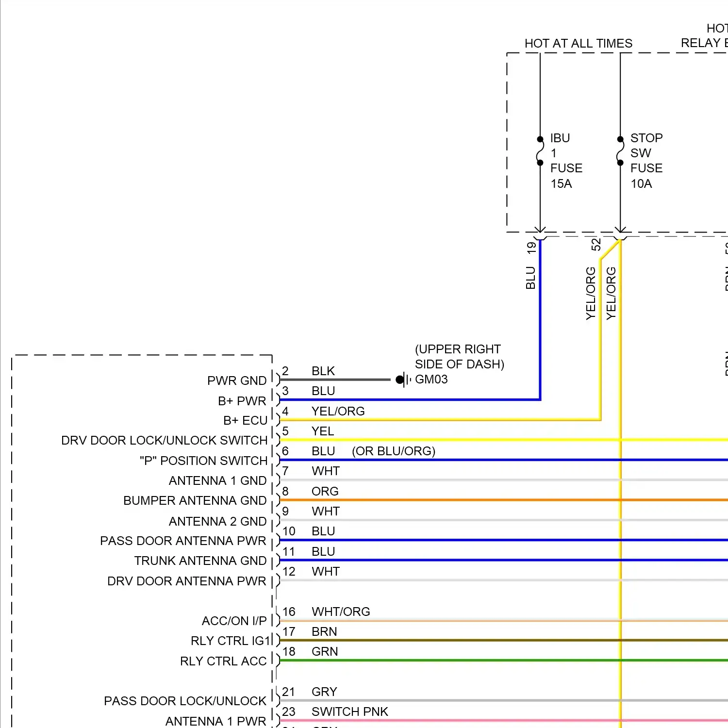Click the UPPER RIGHT SIDE OF DASH note

click(x=459, y=357)
